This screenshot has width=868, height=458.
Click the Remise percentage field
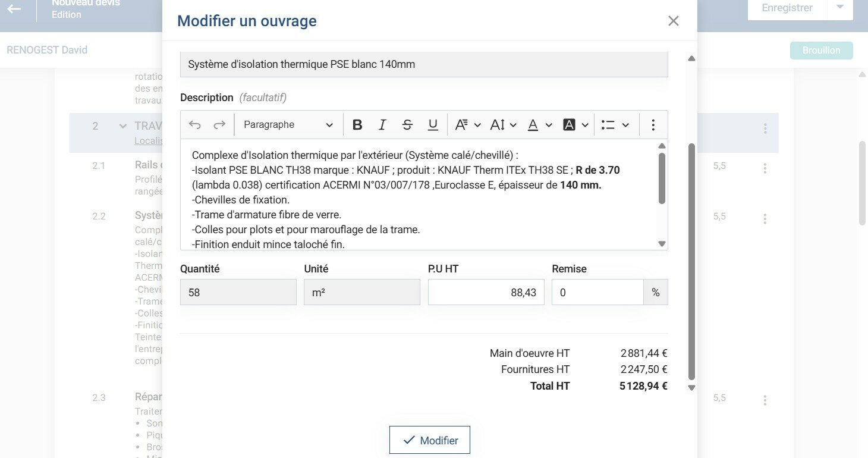pos(597,293)
